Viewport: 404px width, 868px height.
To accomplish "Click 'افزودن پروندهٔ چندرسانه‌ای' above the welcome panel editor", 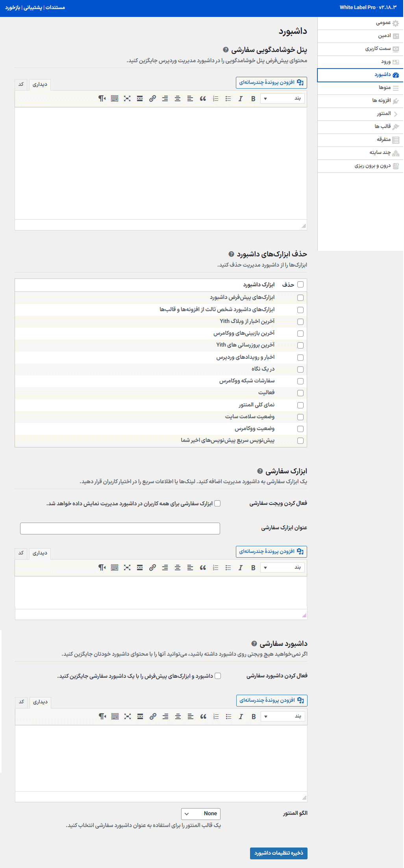I will pos(271,83).
